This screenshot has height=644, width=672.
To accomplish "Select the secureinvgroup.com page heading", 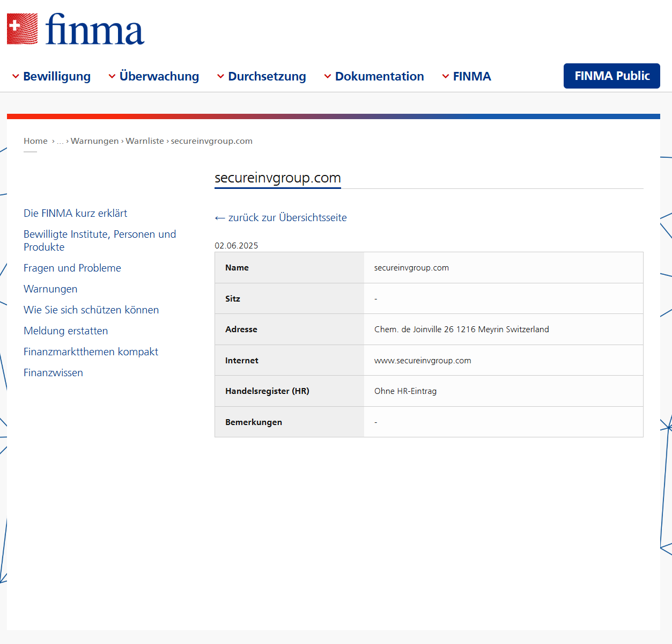I will [278, 178].
